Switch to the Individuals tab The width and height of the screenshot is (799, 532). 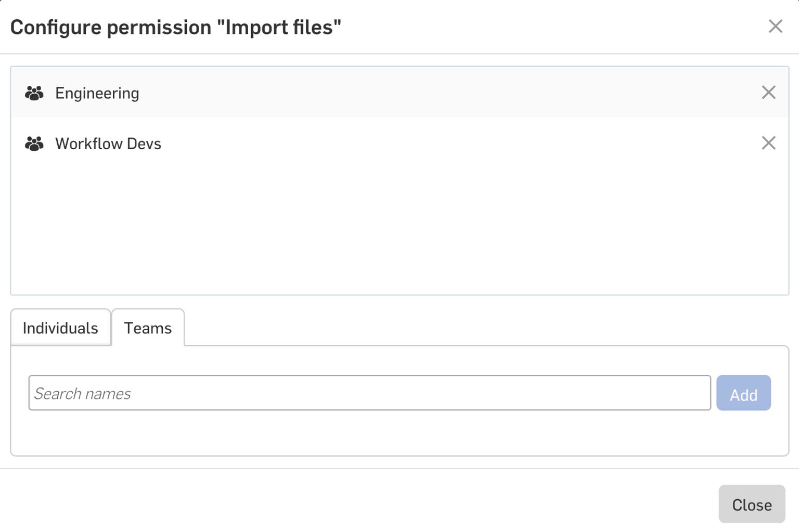coord(59,328)
